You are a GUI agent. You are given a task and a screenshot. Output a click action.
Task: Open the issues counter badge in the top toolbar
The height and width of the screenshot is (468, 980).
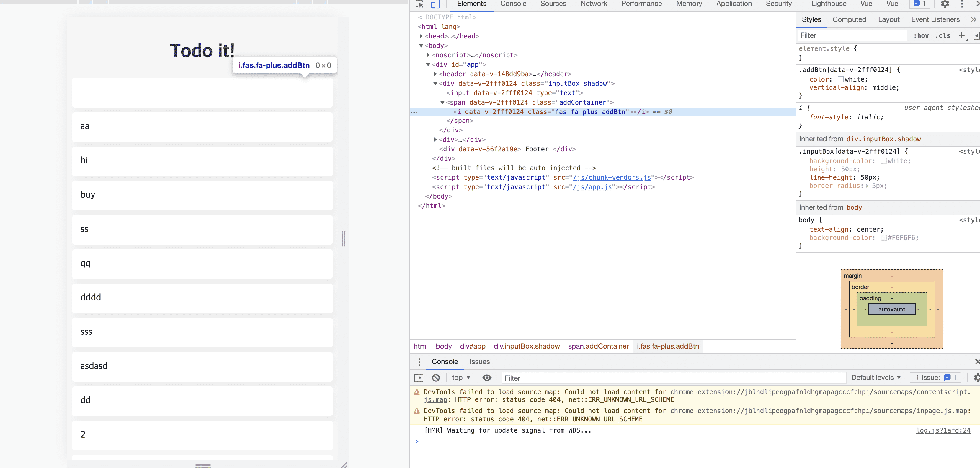pos(919,4)
